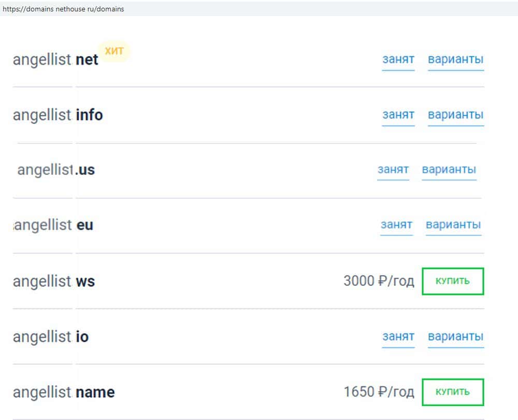Click "занят" link for angellist.eu

coord(396,225)
